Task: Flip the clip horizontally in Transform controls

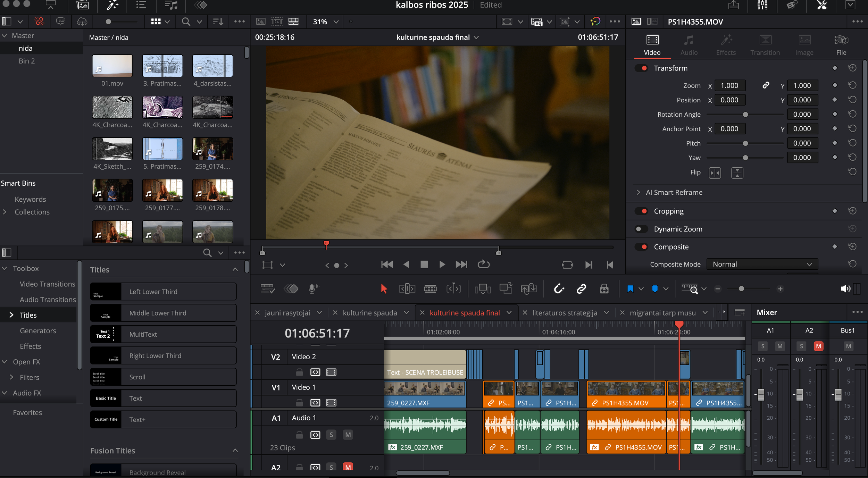Action: (x=715, y=173)
